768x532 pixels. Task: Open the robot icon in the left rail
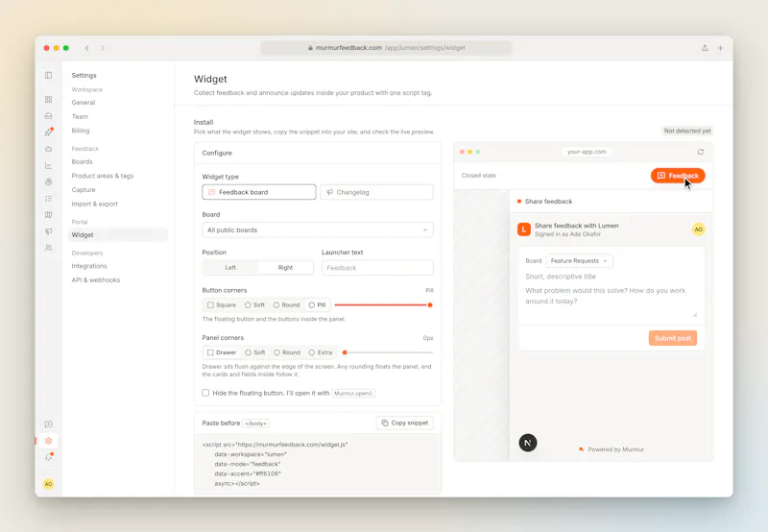[x=49, y=149]
